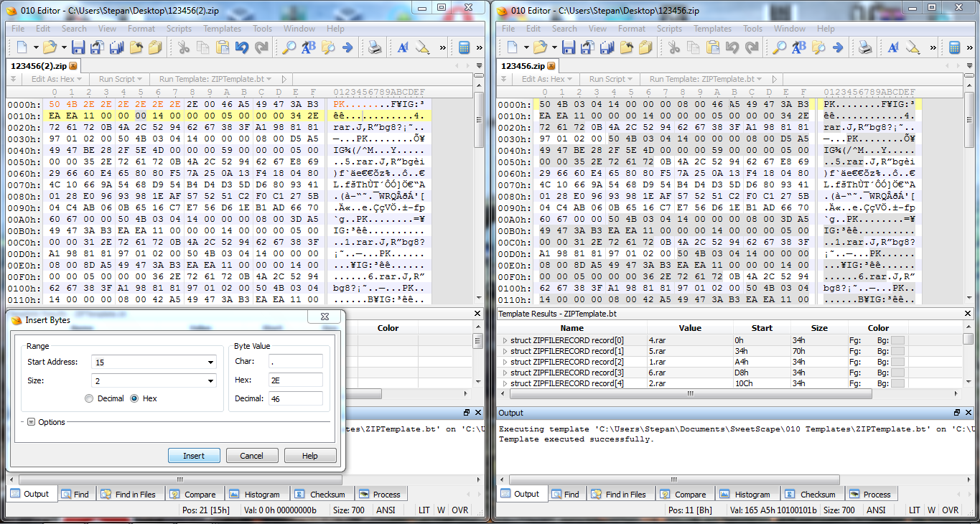Open Start Address dropdown
Screen dimensions: 980x524
click(210, 362)
